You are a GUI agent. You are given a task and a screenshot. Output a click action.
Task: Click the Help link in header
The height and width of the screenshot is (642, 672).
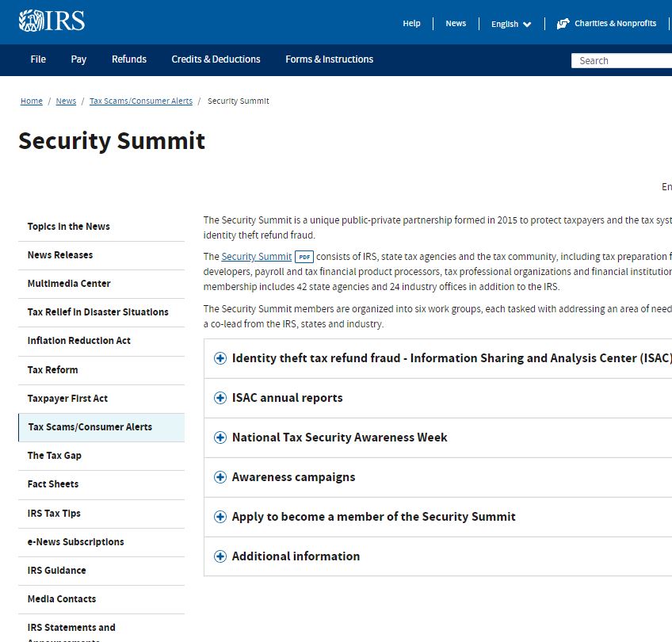pyautogui.click(x=411, y=24)
